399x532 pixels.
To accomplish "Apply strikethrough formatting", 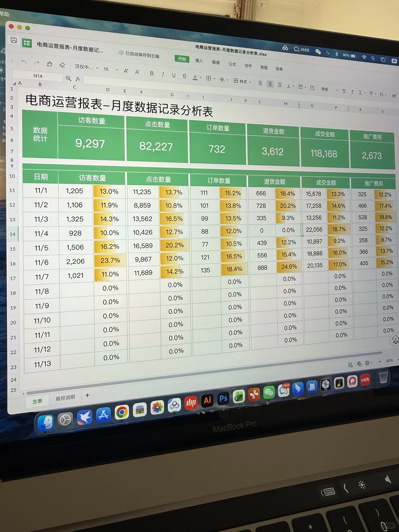I will pyautogui.click(x=184, y=76).
